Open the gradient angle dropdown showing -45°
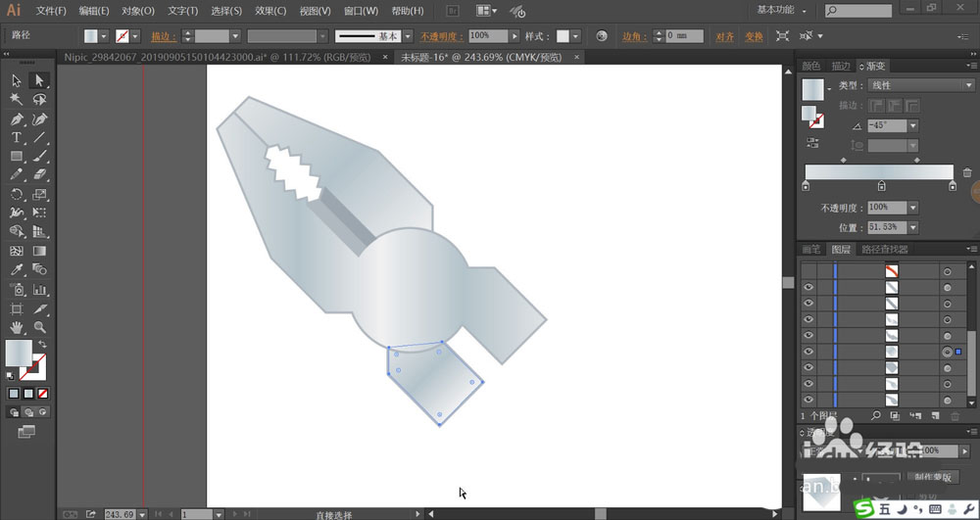The height and width of the screenshot is (520, 980). pos(913,125)
